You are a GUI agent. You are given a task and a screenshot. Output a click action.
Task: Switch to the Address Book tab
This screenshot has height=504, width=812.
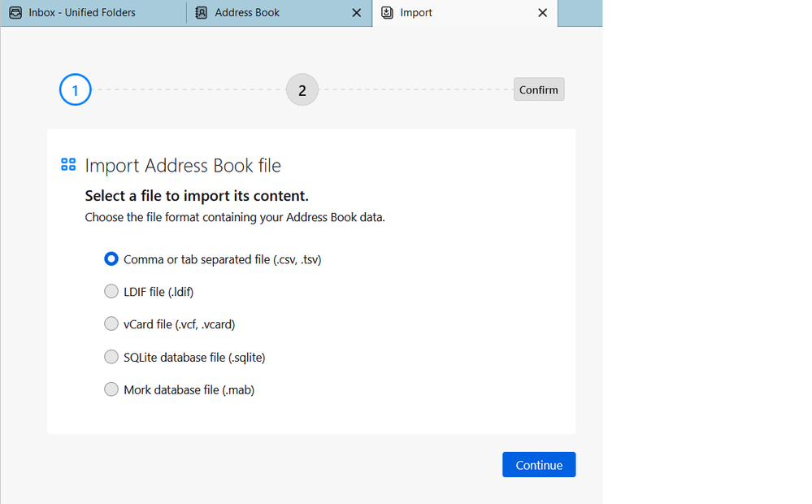click(279, 12)
